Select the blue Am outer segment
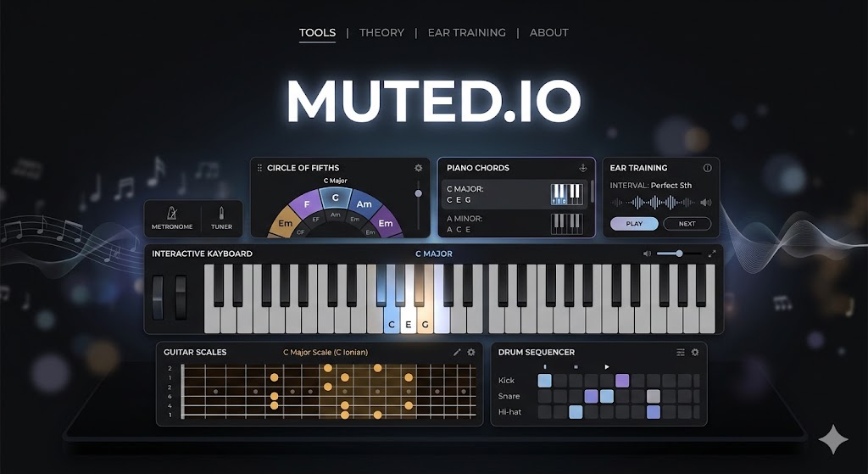The width and height of the screenshot is (868, 474). [x=364, y=204]
